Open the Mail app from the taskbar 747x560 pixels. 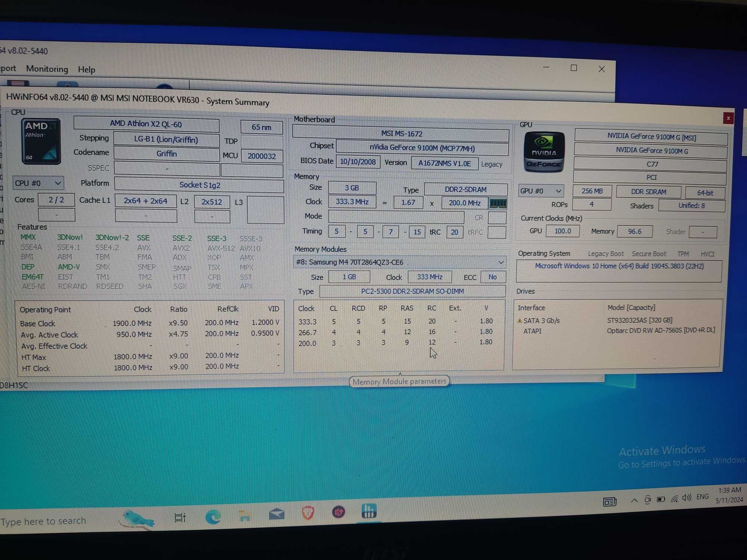tap(276, 514)
